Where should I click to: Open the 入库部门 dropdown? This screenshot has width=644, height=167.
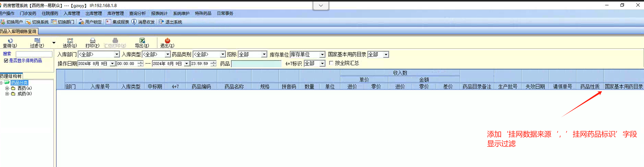[x=117, y=54]
